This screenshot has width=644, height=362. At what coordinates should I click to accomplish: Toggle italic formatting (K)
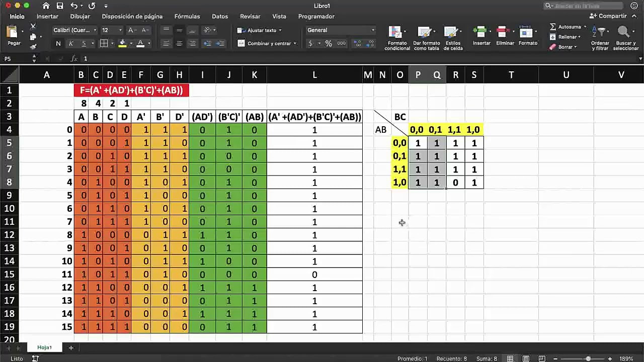point(71,44)
